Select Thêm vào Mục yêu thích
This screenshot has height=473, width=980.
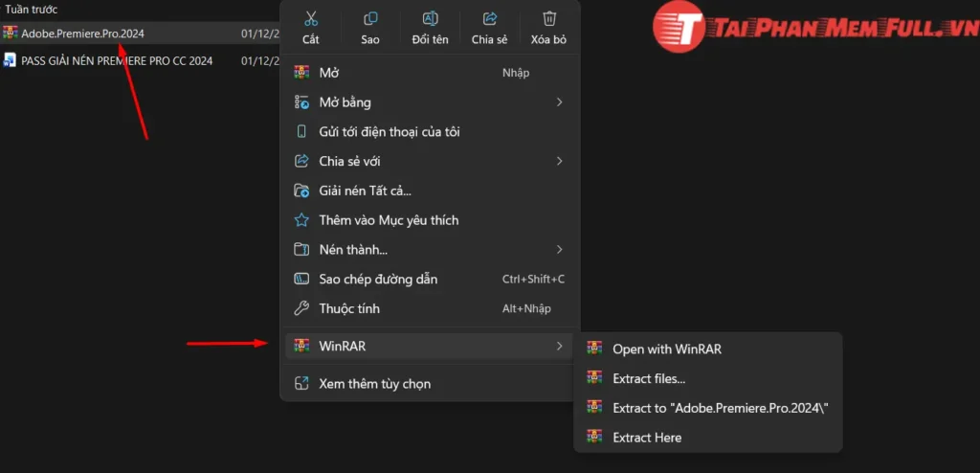point(429,220)
